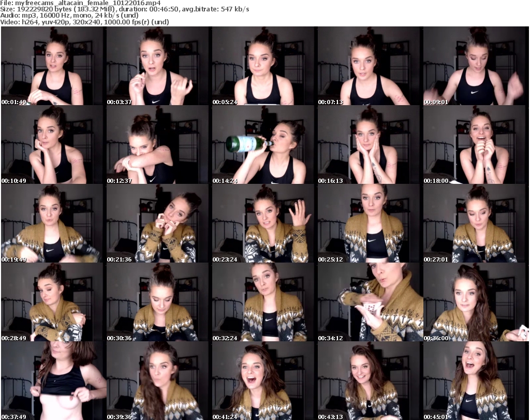Select the thumbnail at 00:19:49
Viewport: 530px width, 420px height.
click(53, 224)
